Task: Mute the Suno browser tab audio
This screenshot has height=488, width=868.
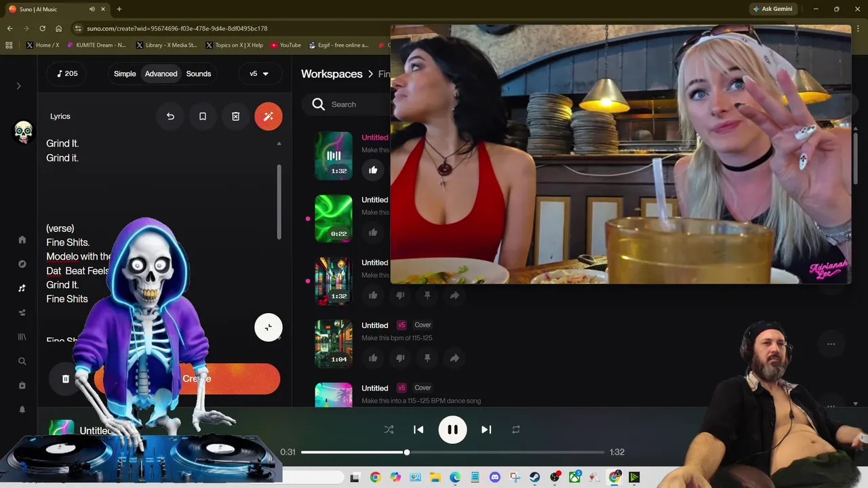Action: click(x=92, y=9)
